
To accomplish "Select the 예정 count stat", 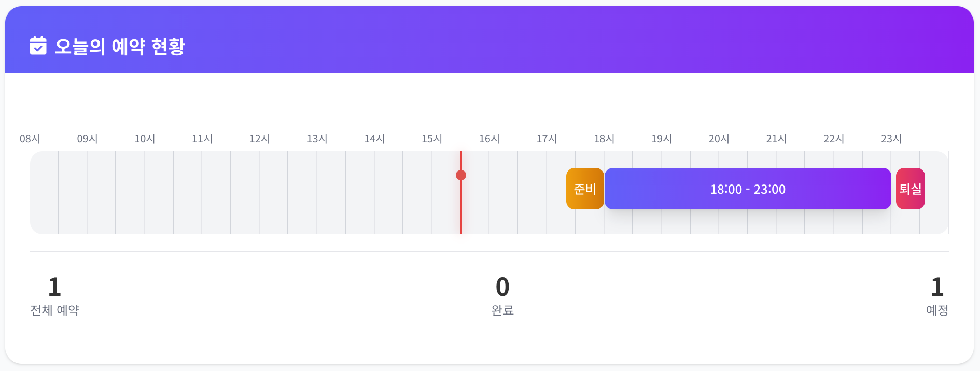I will (x=936, y=287).
